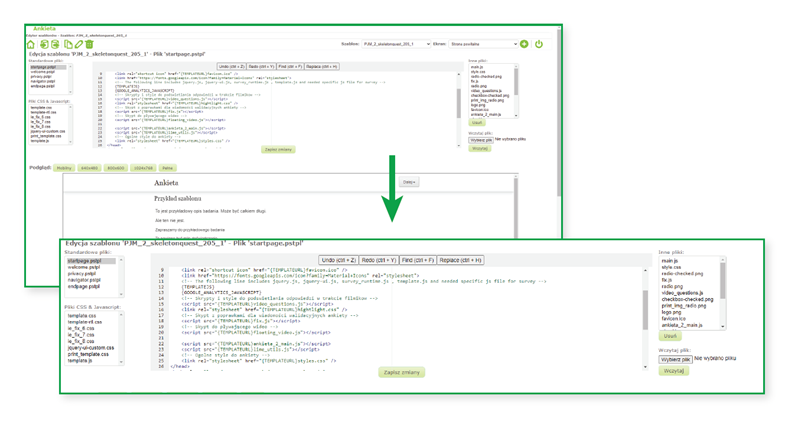Viewport: 785px width, 428px height.
Task: Click Redo (ctrl + Y) in the enlarged view
Action: [x=378, y=260]
